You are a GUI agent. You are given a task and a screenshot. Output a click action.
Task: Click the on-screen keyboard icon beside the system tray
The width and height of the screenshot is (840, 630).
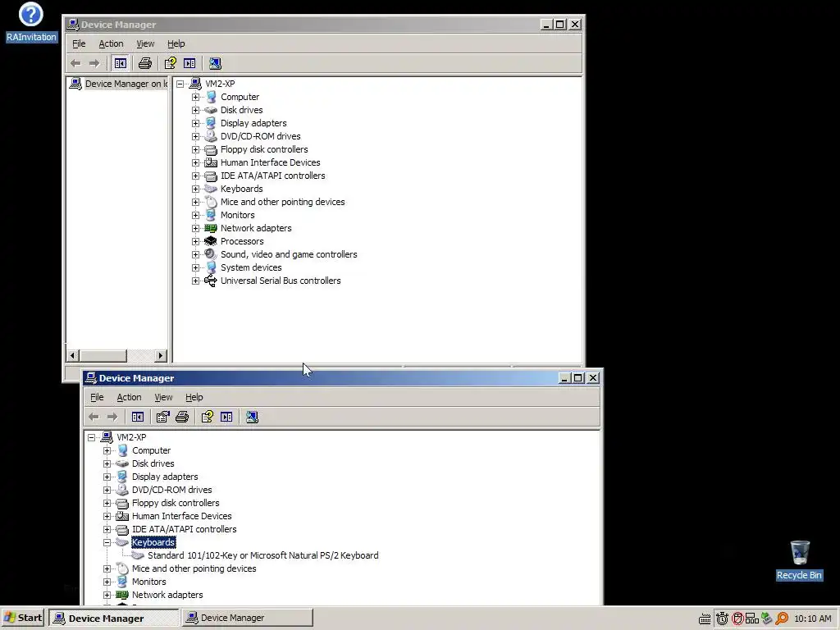click(705, 619)
